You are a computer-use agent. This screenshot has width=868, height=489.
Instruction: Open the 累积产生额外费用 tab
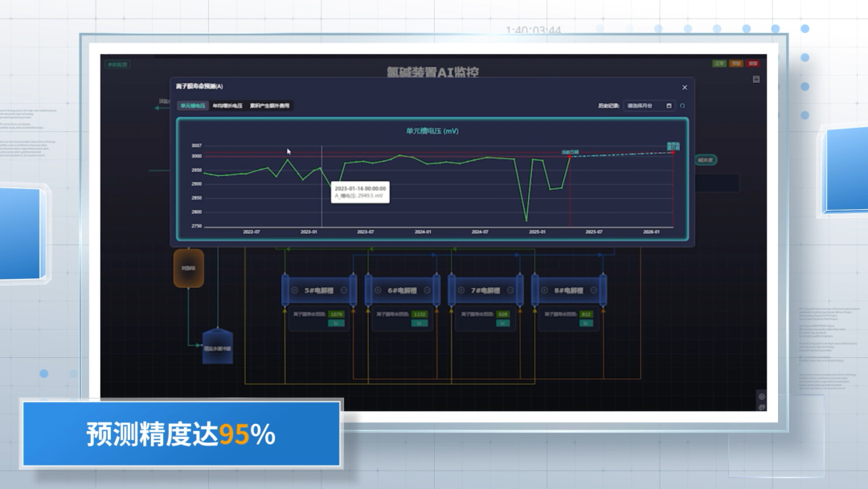tap(269, 105)
